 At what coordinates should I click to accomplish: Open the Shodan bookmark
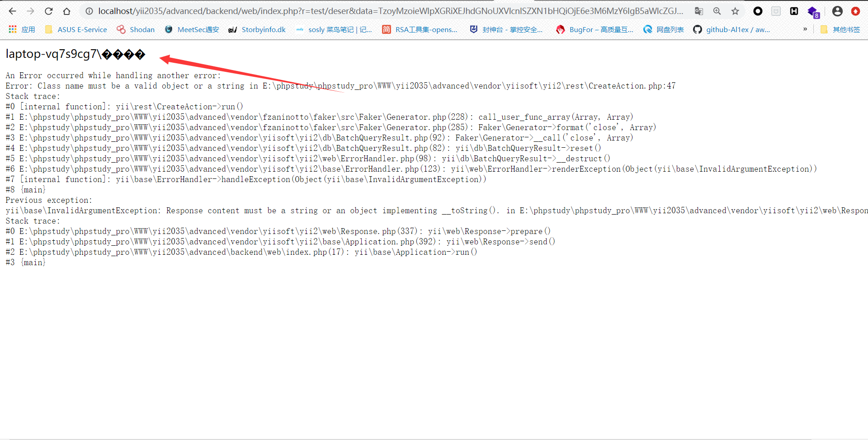coord(136,29)
